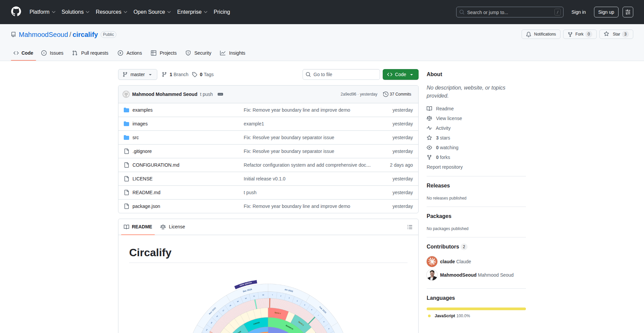Open the 2a9ed96 commit hash link
This screenshot has width=644, height=333.
(x=348, y=94)
